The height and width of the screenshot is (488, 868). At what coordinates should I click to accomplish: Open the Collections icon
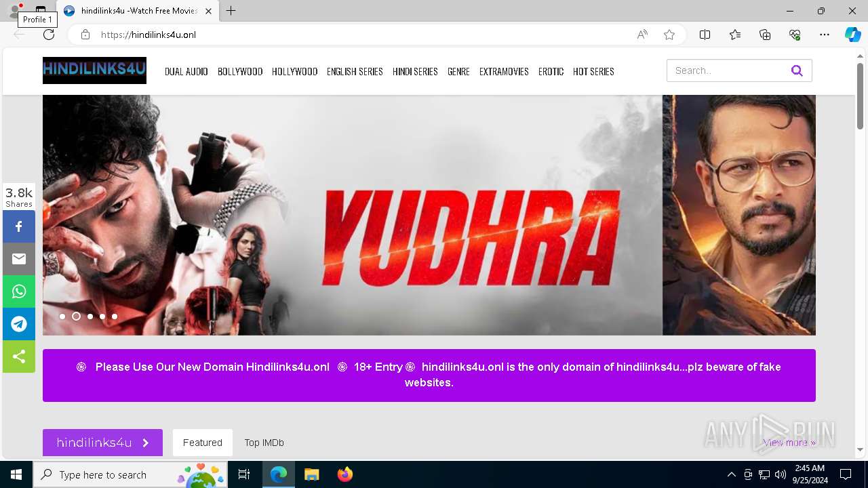point(765,35)
